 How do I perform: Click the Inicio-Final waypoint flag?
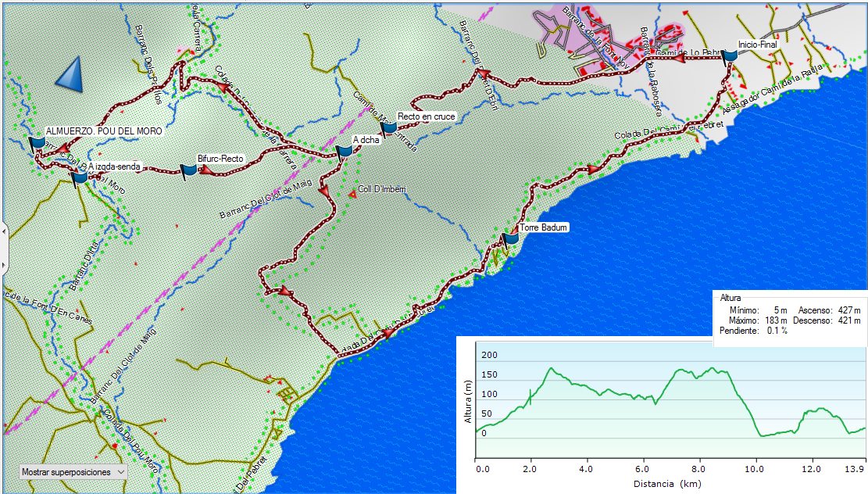730,56
